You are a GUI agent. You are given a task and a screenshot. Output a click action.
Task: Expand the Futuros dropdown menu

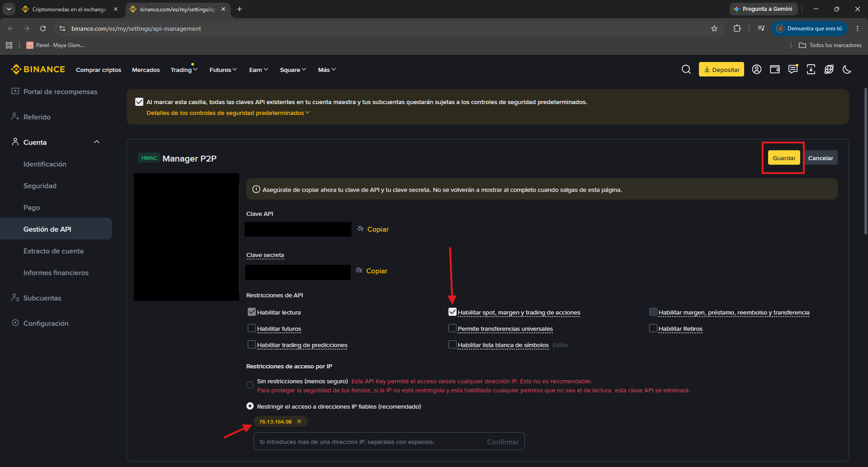pos(223,70)
